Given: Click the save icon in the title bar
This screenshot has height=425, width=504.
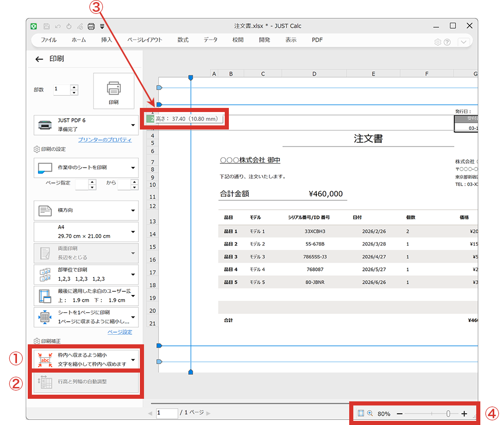Looking at the screenshot, I should click(x=47, y=26).
